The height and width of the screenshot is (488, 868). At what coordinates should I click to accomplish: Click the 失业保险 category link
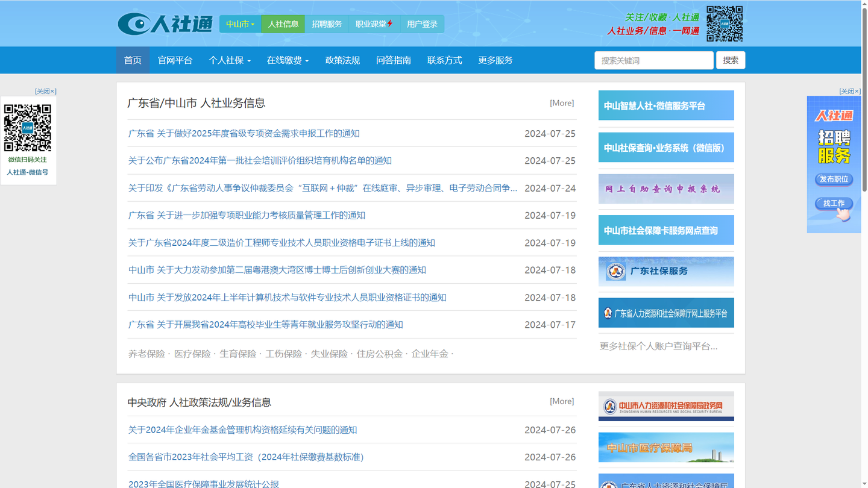pyautogui.click(x=329, y=354)
